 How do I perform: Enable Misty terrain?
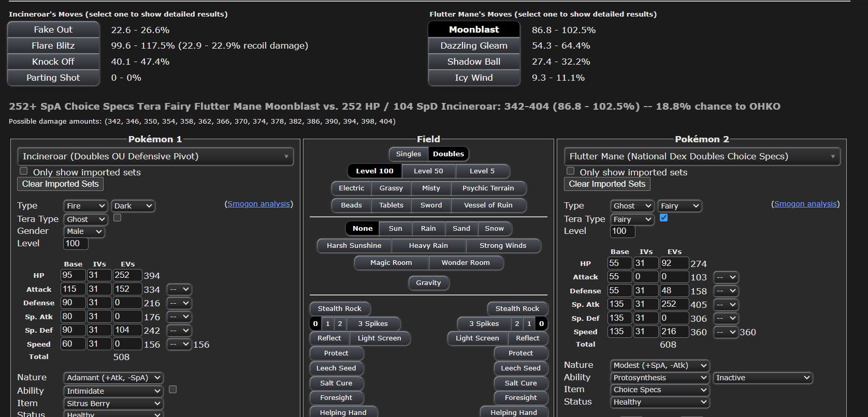[431, 188]
